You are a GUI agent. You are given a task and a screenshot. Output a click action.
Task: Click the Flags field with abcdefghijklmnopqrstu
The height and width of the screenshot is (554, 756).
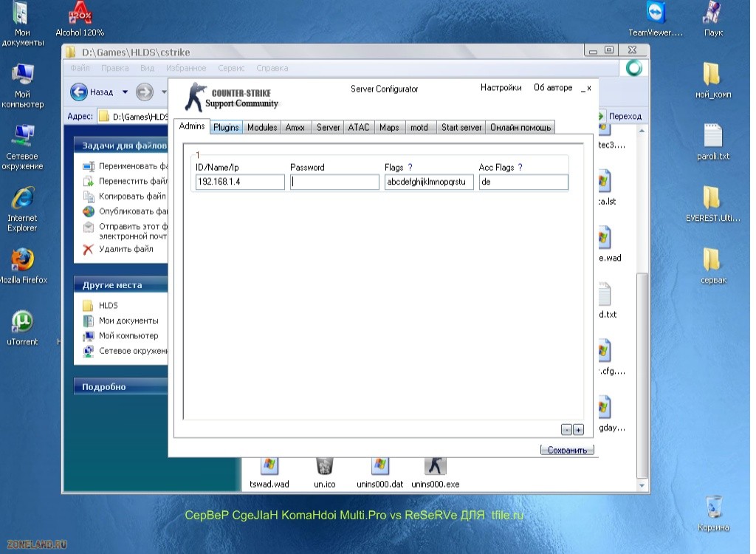tap(429, 182)
